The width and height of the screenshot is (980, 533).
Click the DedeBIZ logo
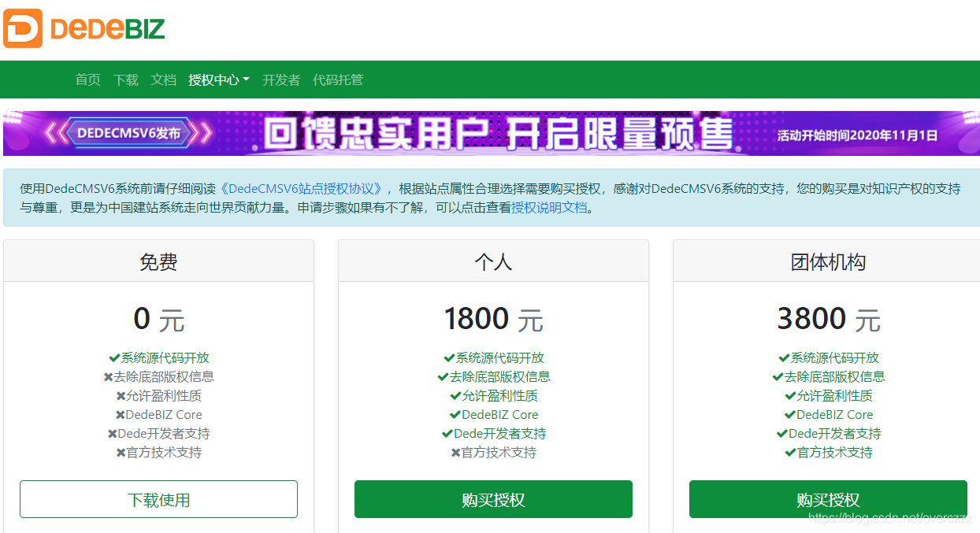tap(84, 29)
